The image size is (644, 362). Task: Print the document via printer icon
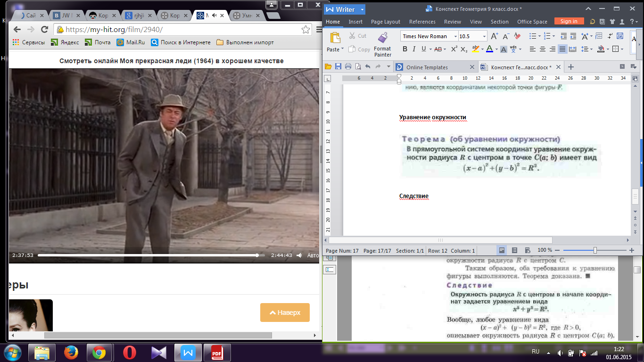click(x=348, y=66)
